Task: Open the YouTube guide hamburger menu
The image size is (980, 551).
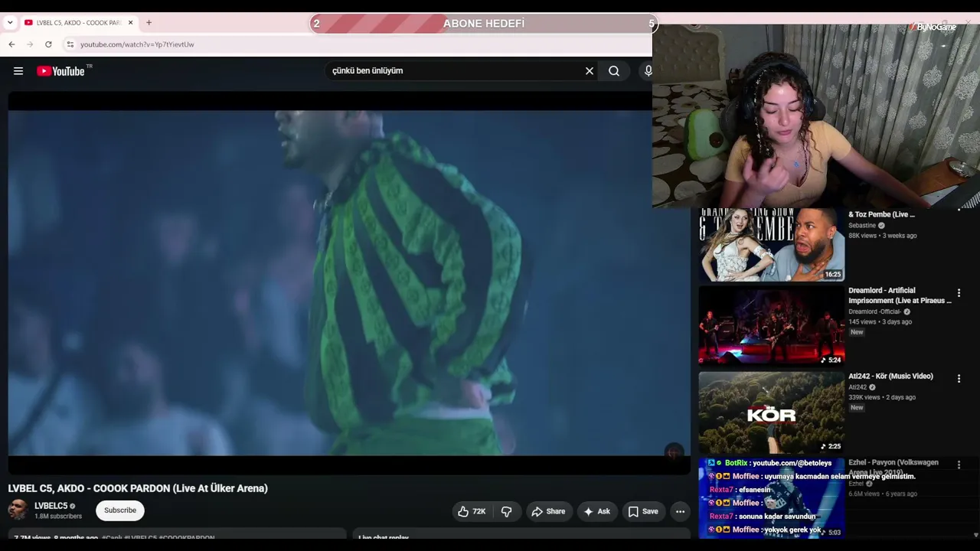Action: [18, 71]
